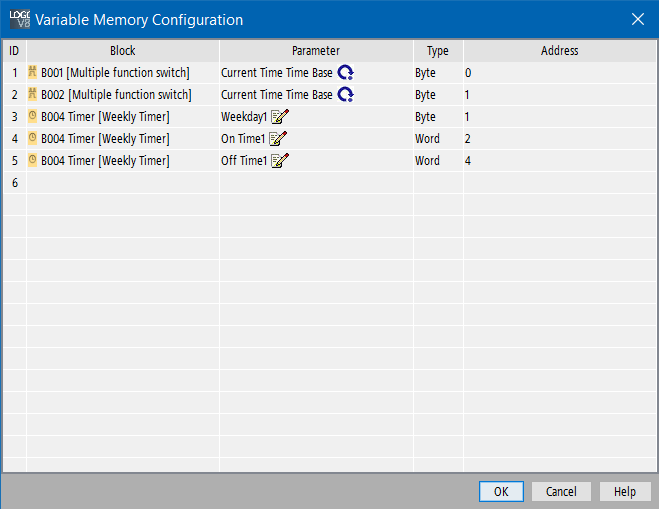Select the empty Block cell in row 6
Image resolution: width=659 pixels, height=509 pixels.
click(x=123, y=183)
